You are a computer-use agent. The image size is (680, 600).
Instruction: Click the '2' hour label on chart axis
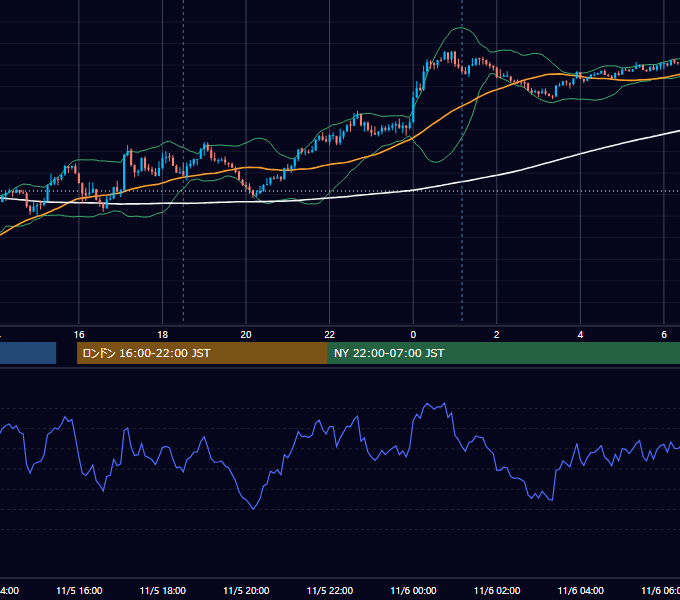(x=497, y=335)
